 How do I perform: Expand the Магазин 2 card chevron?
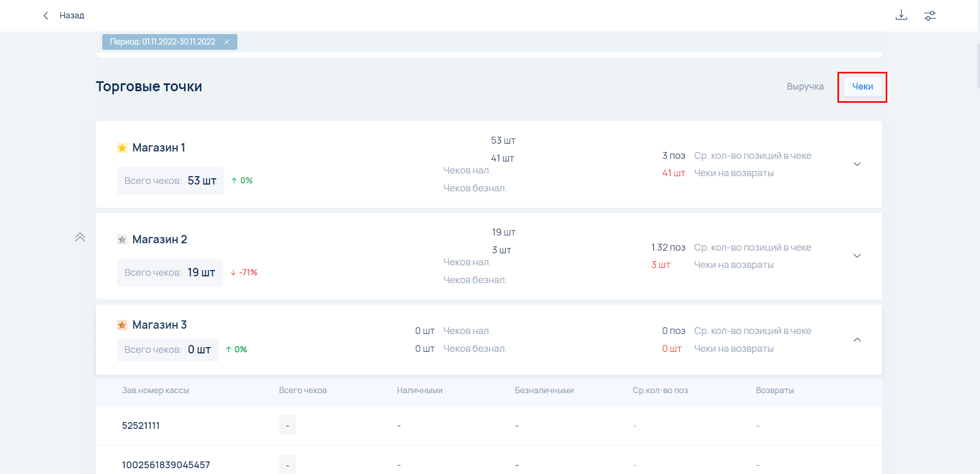click(x=857, y=256)
